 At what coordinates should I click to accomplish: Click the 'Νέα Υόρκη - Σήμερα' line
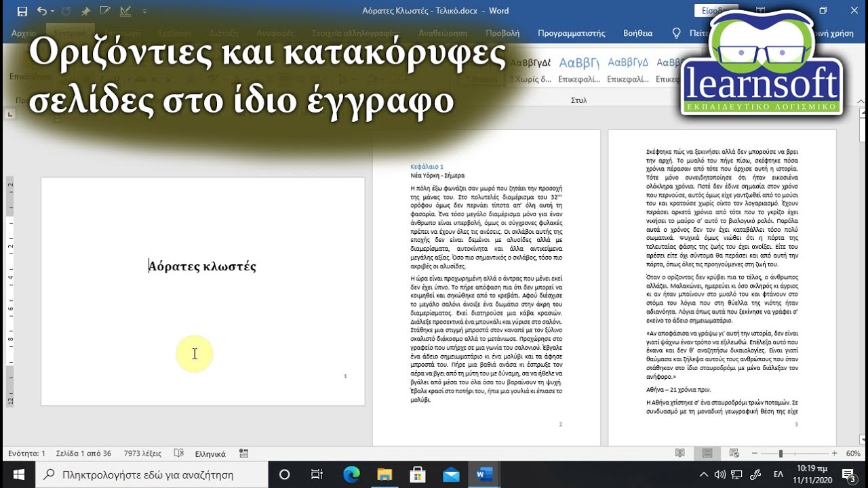437,175
